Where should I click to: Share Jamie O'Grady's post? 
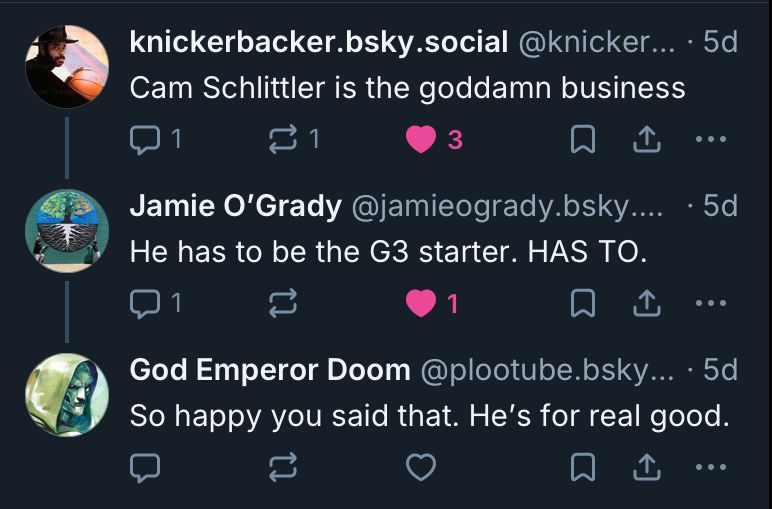pyautogui.click(x=646, y=303)
